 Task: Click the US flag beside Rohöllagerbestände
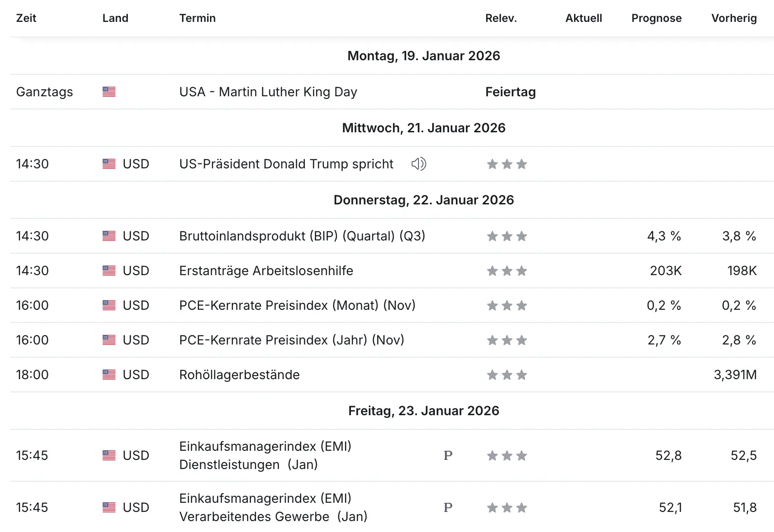(x=109, y=375)
